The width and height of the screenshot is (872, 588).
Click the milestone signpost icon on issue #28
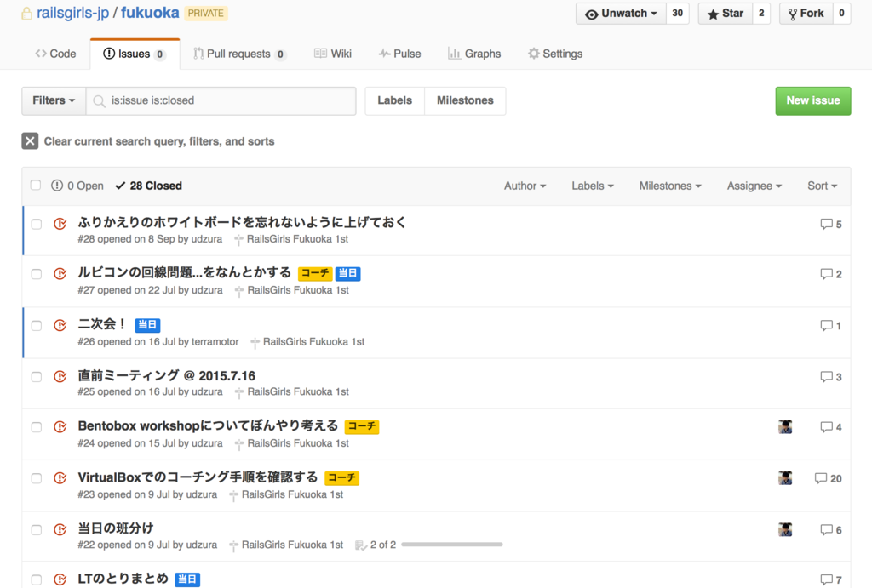pos(238,239)
